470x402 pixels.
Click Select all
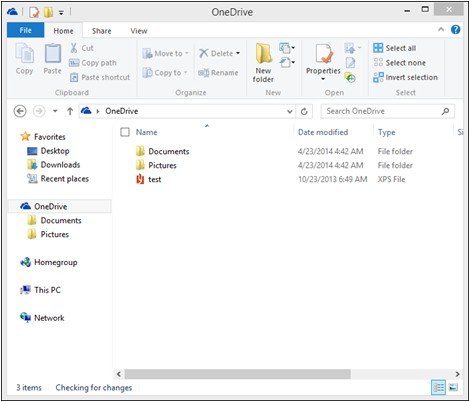[395, 48]
